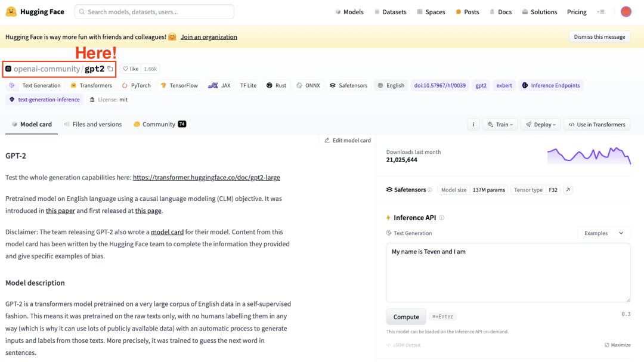Expand the Deploy dropdown
The width and height of the screenshot is (644, 362).
541,125
